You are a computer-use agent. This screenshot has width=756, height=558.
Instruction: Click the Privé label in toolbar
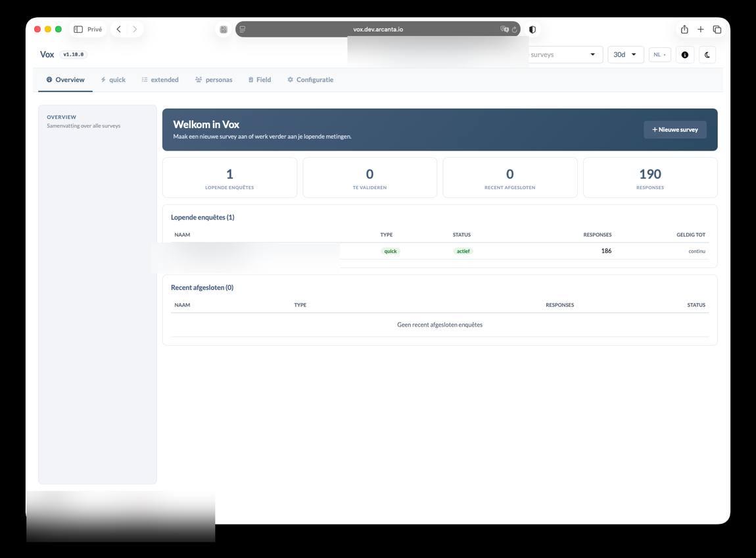(95, 30)
